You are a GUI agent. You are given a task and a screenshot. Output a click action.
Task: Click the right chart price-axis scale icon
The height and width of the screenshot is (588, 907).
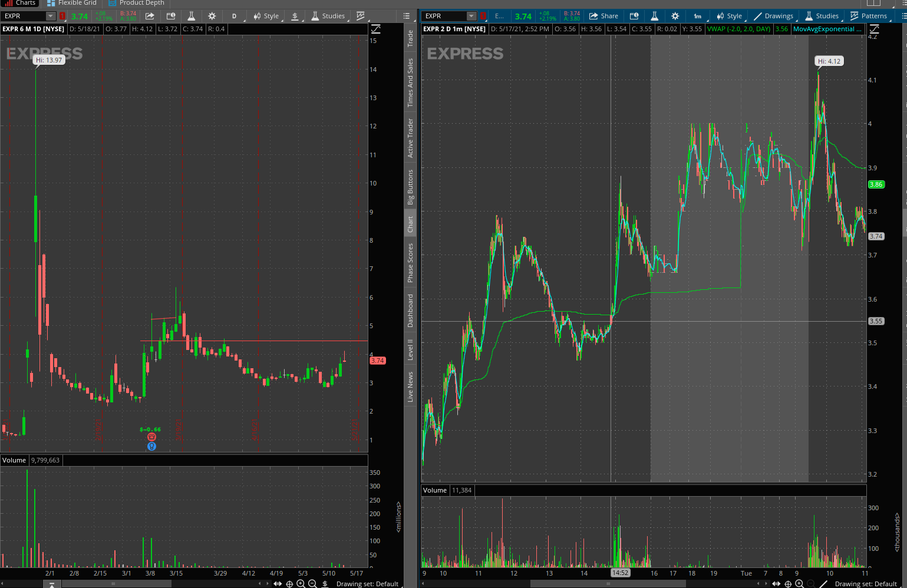[x=874, y=29]
